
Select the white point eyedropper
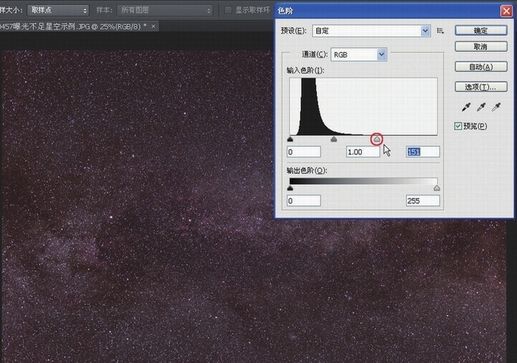[x=497, y=107]
